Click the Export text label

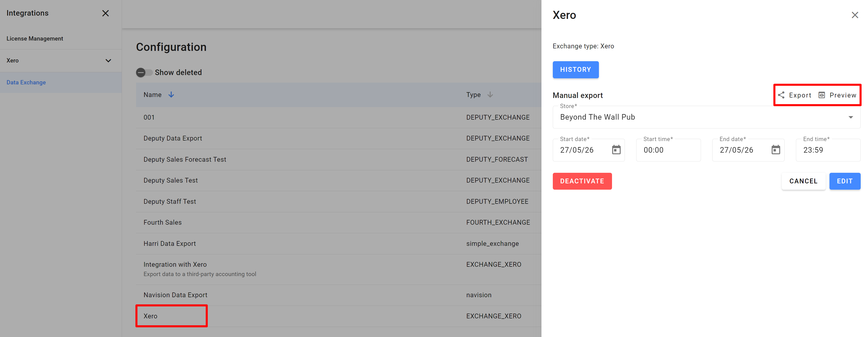click(x=800, y=95)
